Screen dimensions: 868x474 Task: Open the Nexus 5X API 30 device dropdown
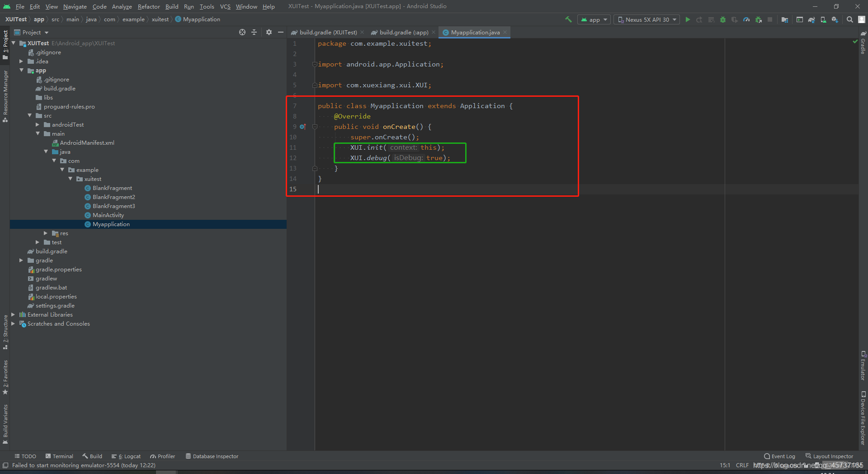(x=647, y=19)
